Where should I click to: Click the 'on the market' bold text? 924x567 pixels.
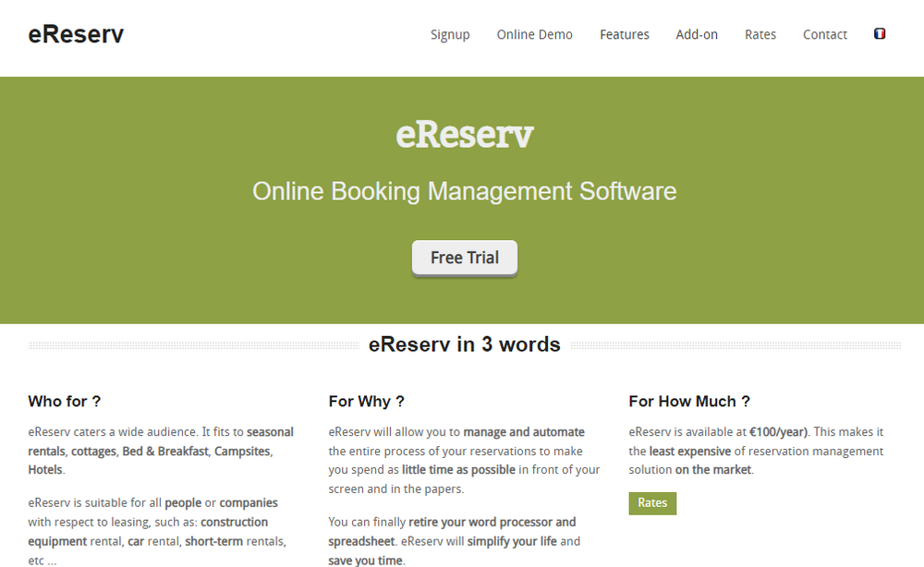coord(713,470)
